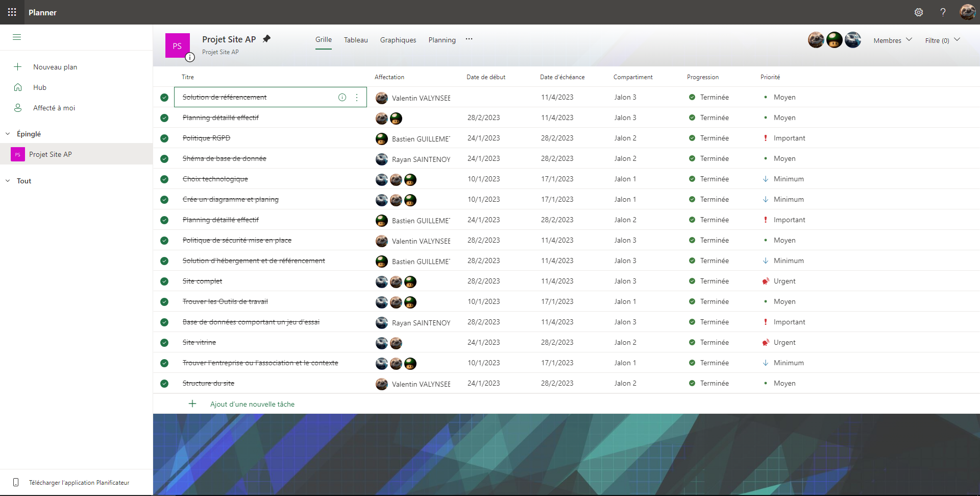
Task: Click Ajout d'une nouvelle tâche
Action: 252,404
